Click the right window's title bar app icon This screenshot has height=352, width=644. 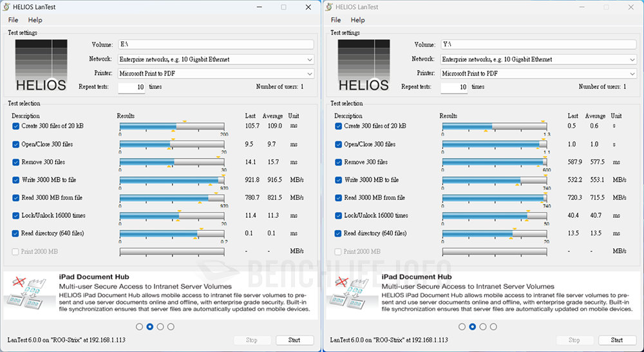click(330, 7)
